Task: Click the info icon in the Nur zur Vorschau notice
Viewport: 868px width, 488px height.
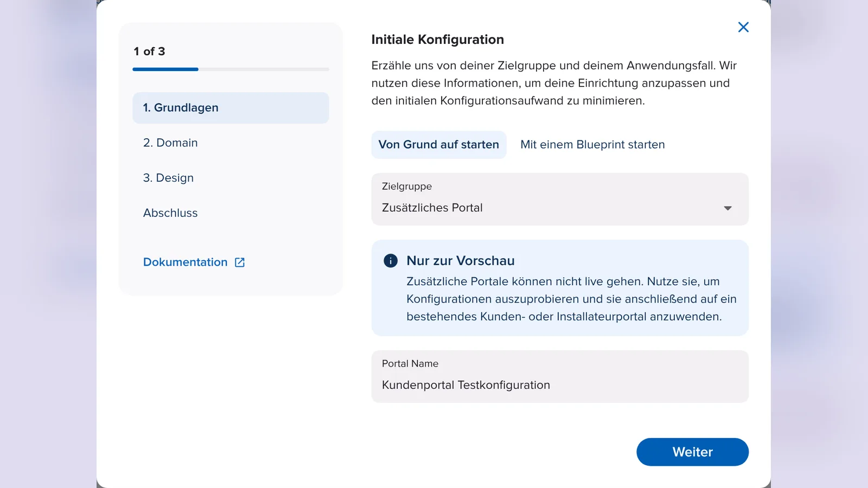Action: tap(391, 261)
